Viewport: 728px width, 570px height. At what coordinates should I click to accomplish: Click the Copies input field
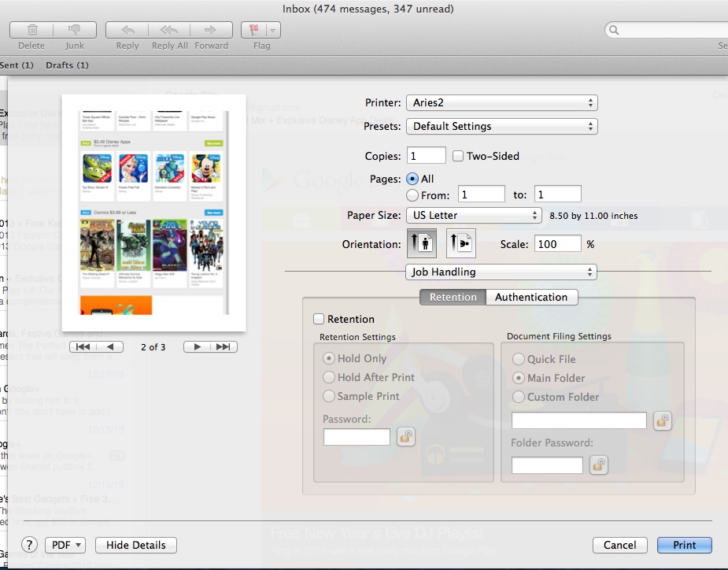(x=427, y=156)
